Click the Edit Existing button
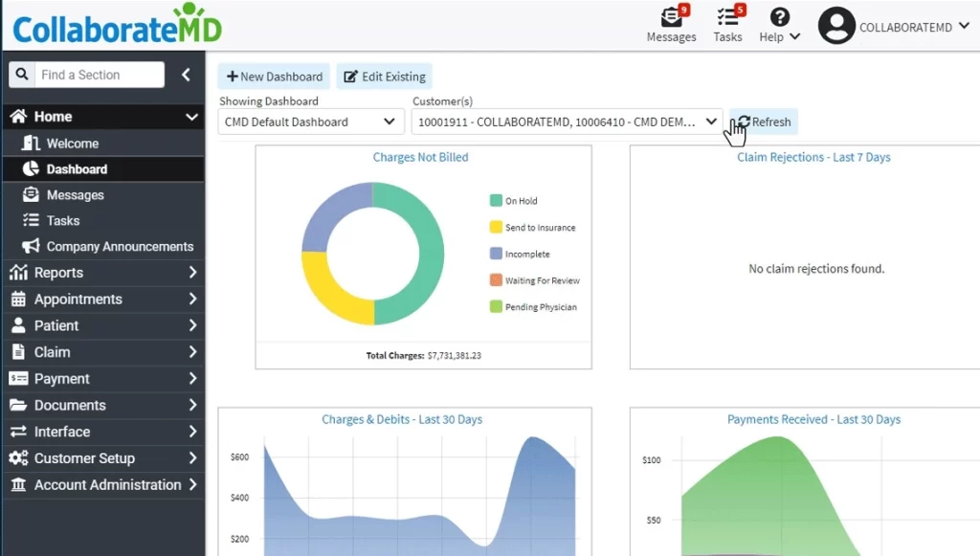This screenshot has height=556, width=980. (384, 76)
